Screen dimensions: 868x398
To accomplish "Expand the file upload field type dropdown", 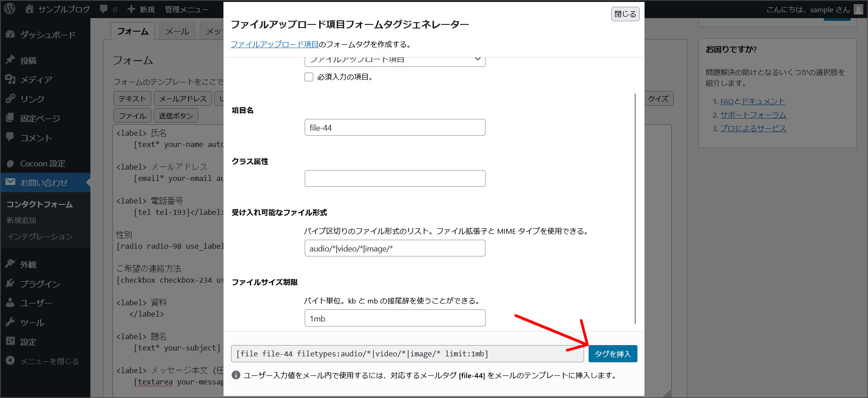I will [395, 60].
